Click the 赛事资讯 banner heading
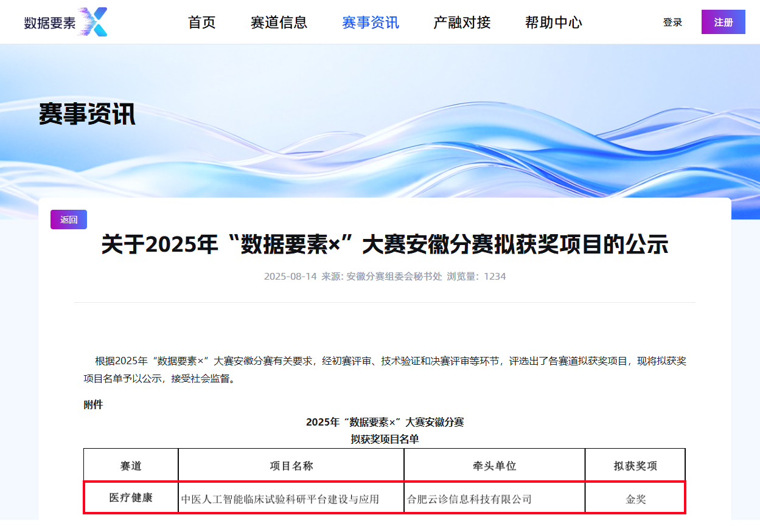The image size is (760, 532). pos(87,114)
